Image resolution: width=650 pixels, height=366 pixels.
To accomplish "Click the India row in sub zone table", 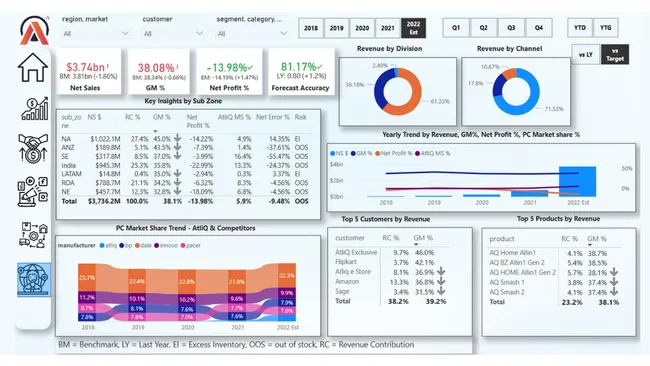I will 185,165.
